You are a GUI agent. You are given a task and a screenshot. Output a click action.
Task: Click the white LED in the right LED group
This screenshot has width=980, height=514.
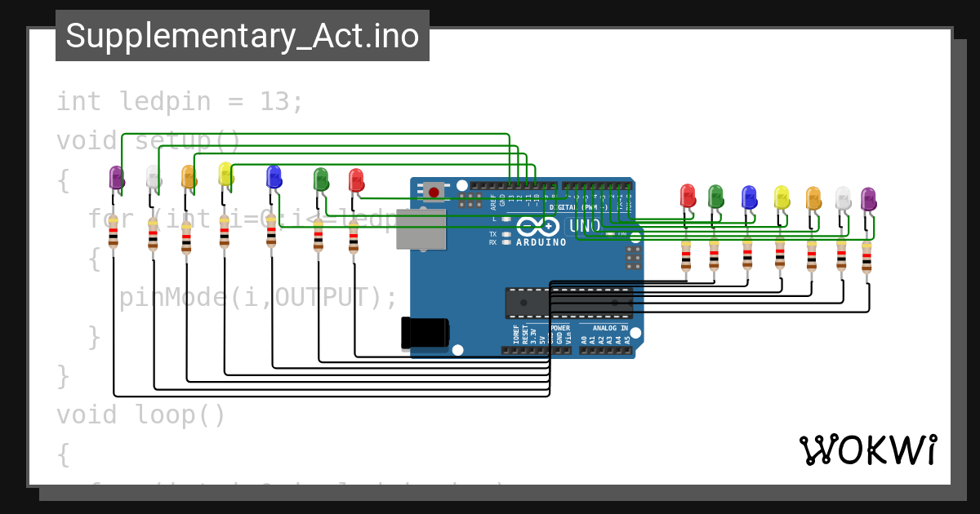(x=842, y=198)
